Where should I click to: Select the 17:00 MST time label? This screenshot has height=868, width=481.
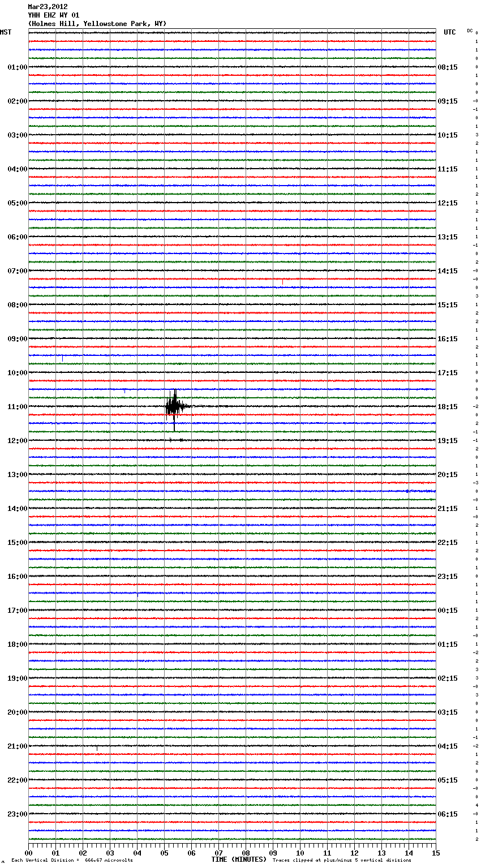coord(18,611)
